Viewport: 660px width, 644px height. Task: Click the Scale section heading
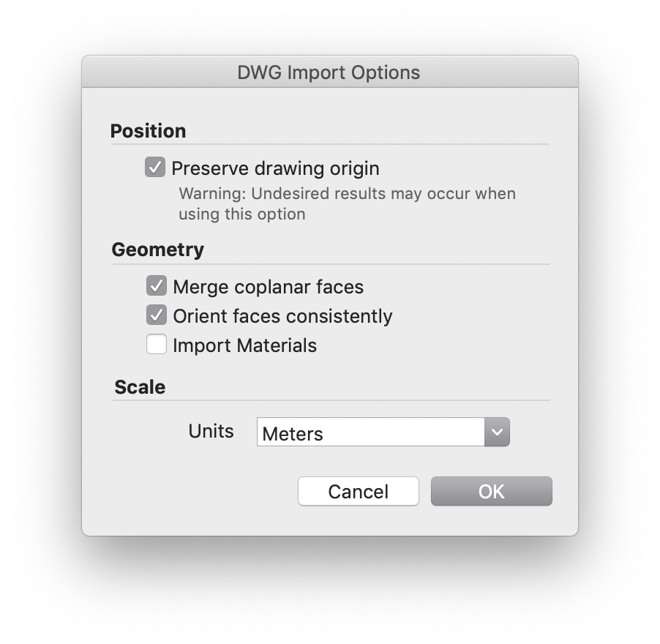pos(140,387)
